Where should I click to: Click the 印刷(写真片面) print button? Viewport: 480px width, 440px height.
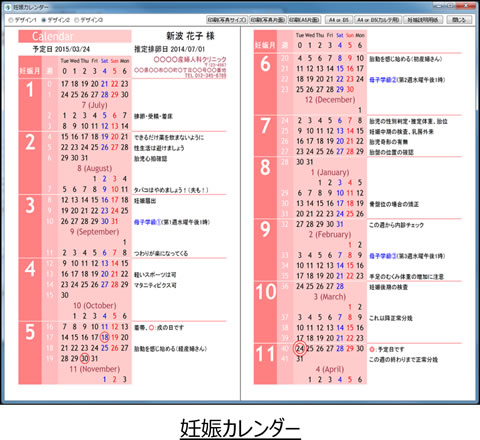coord(268,20)
